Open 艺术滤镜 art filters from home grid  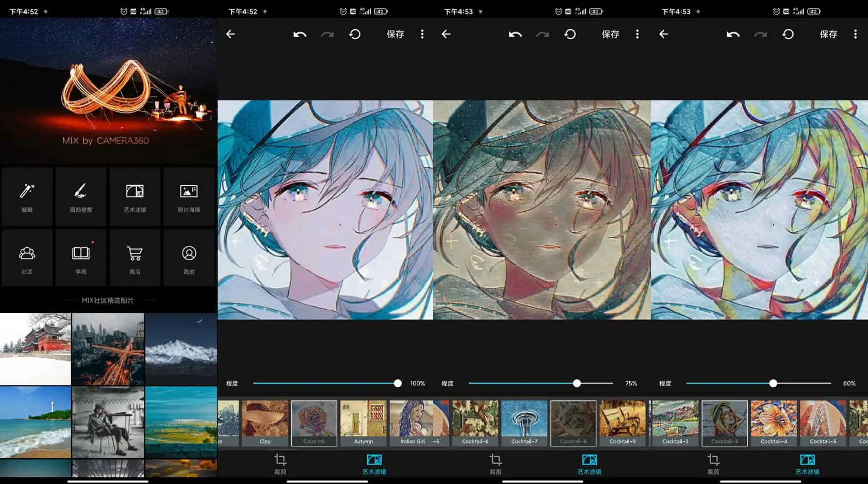(135, 197)
